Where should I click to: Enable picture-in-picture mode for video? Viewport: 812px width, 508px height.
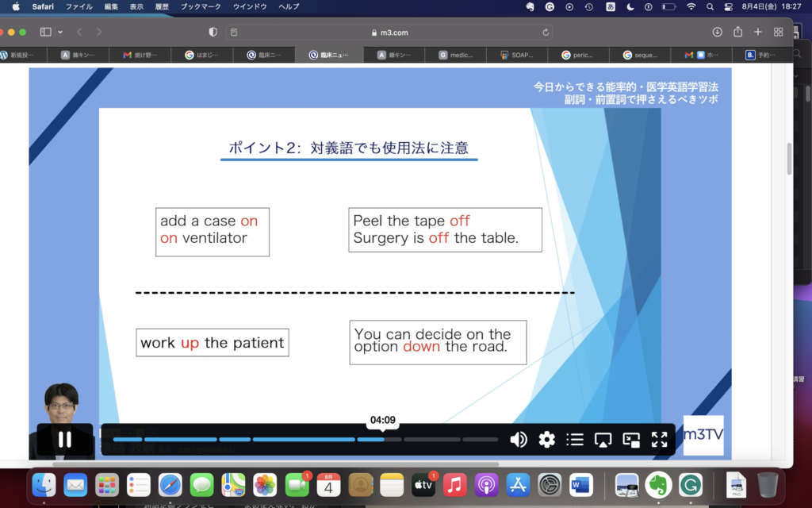[631, 439]
